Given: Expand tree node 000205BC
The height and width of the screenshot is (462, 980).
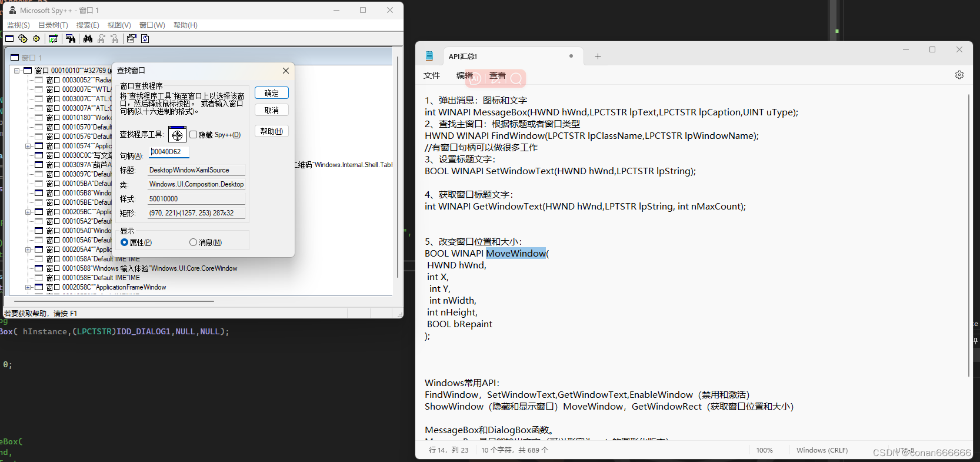Looking at the screenshot, I should click(x=28, y=212).
